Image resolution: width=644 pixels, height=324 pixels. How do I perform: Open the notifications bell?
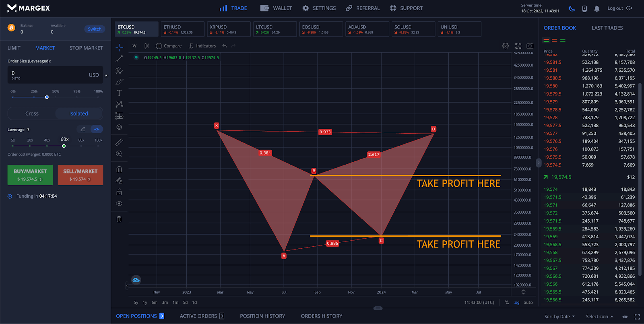click(597, 8)
